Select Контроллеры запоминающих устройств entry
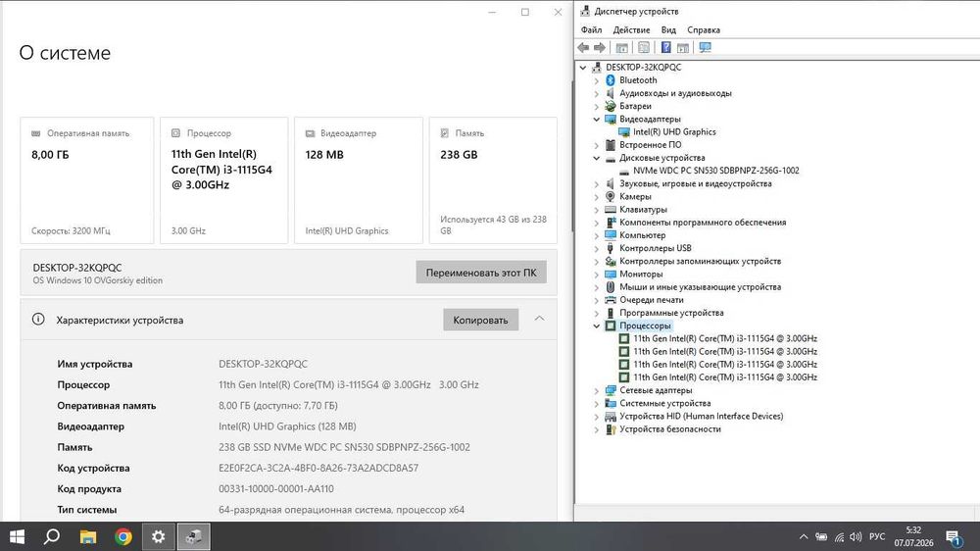Viewport: 980px width, 551px height. [x=700, y=262]
